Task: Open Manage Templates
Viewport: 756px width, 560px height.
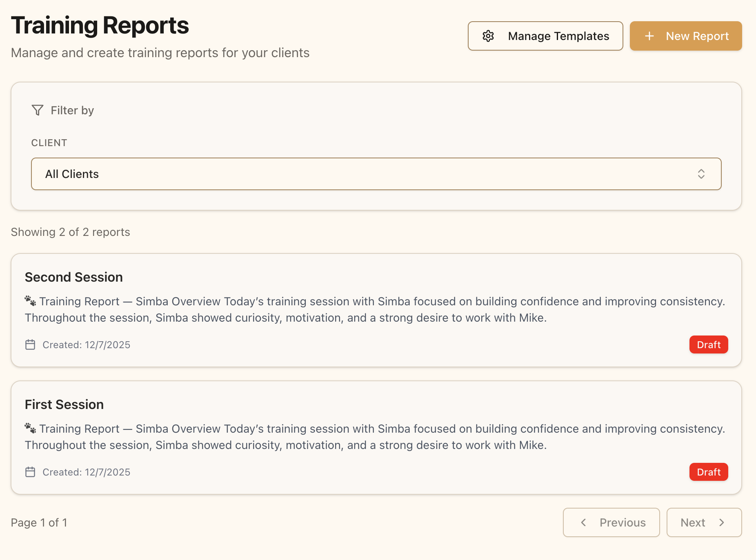Action: (545, 36)
